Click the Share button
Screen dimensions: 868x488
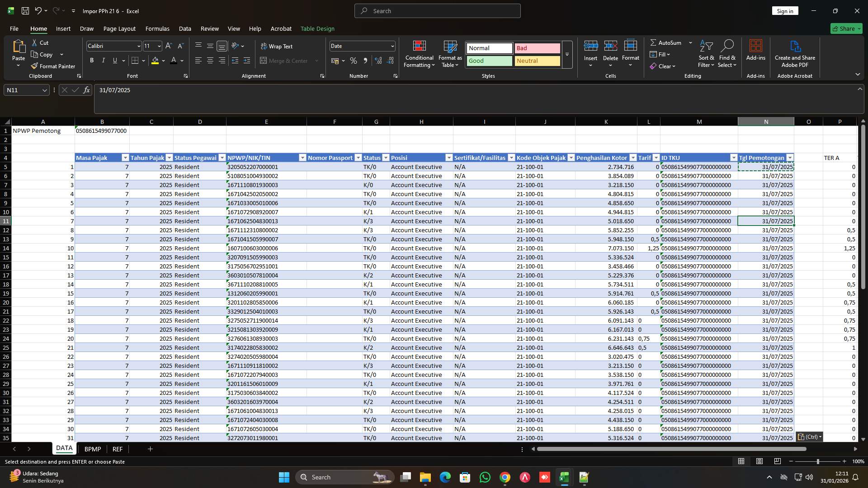coord(846,28)
